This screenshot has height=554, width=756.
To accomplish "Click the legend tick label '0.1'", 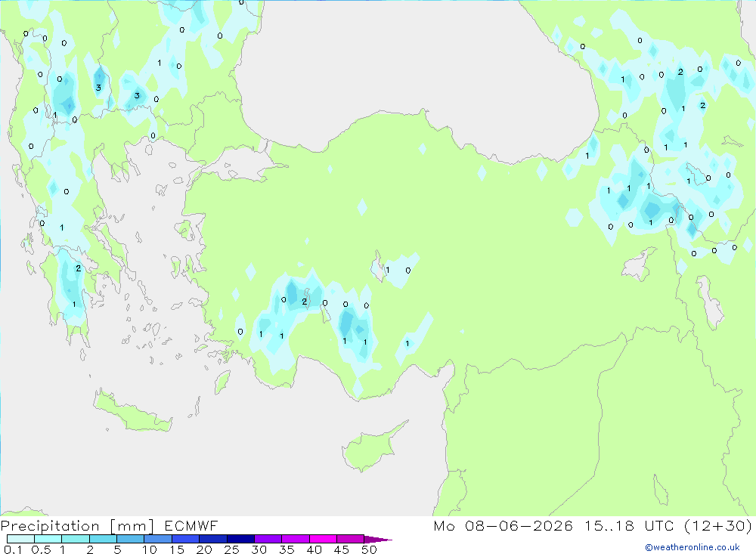I will pyautogui.click(x=13, y=549).
